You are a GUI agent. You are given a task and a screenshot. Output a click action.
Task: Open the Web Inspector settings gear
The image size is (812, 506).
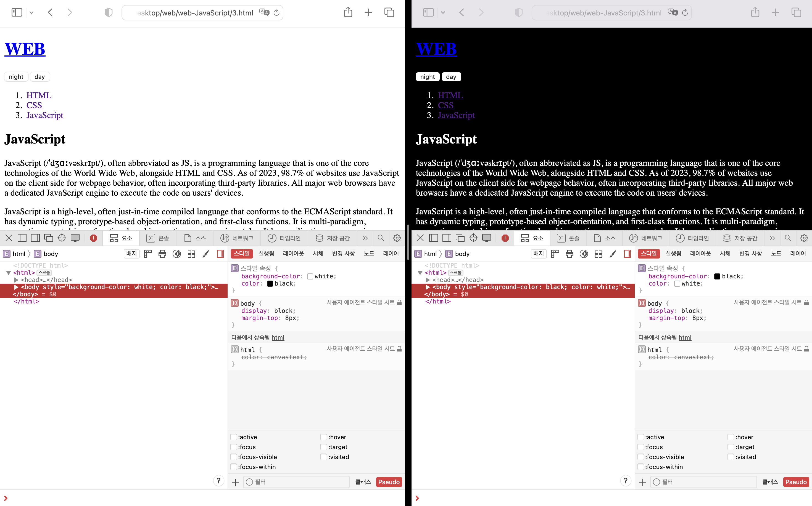[397, 238]
